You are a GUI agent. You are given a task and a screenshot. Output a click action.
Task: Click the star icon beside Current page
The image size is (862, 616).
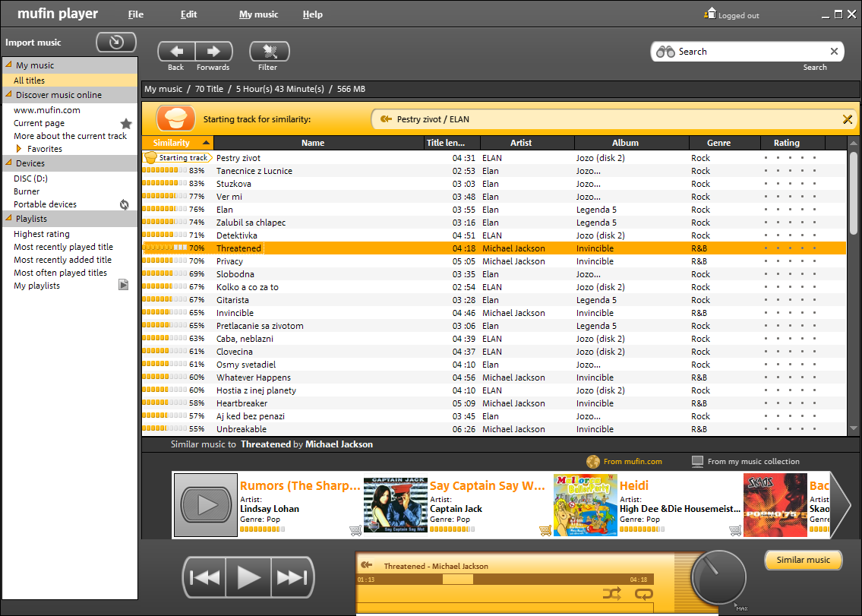tap(126, 123)
